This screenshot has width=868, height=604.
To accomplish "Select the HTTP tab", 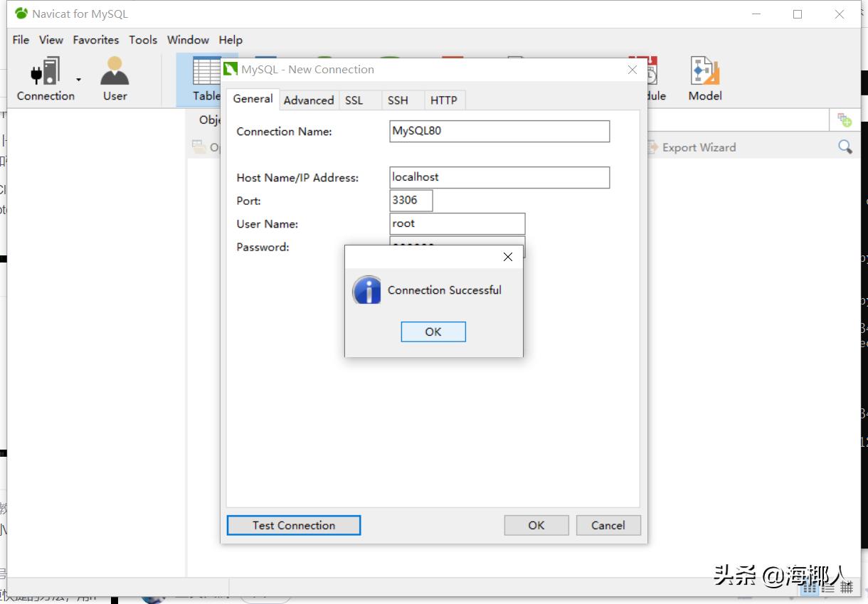I will point(443,100).
